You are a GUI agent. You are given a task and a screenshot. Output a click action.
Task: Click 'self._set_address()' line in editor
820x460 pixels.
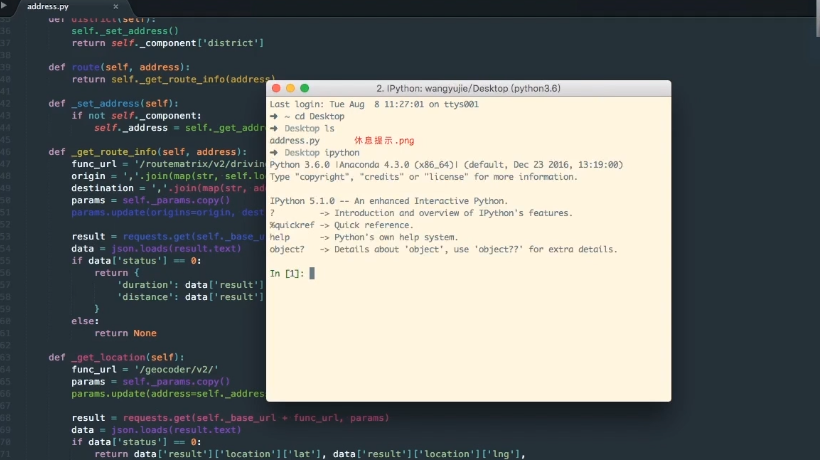[125, 31]
